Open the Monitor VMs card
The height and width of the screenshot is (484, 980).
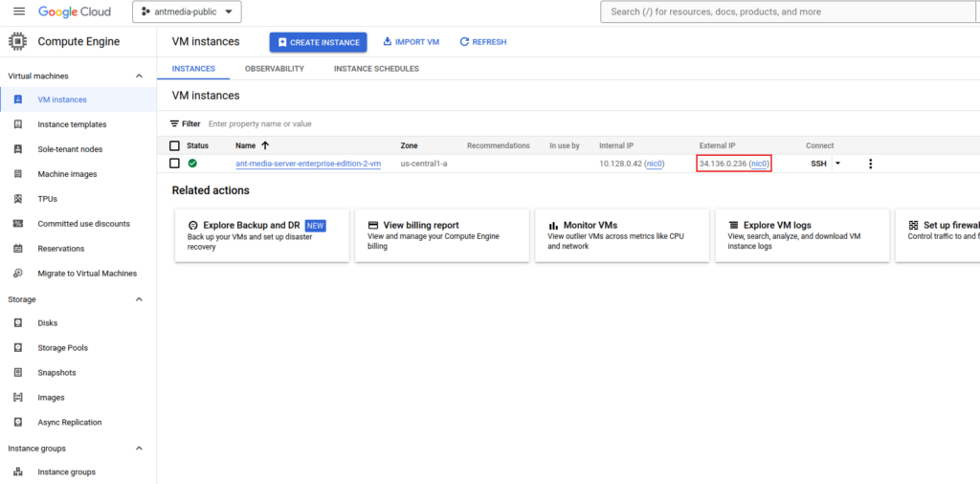coord(622,235)
